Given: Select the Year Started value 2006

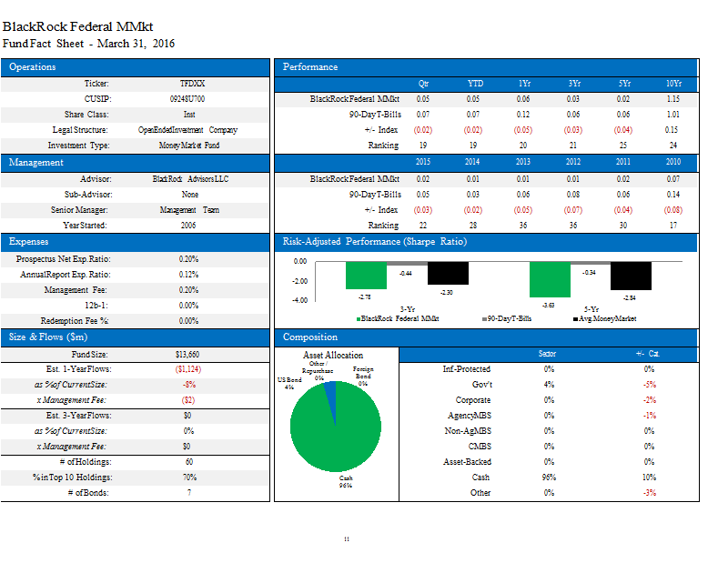Looking at the screenshot, I should (x=188, y=226).
